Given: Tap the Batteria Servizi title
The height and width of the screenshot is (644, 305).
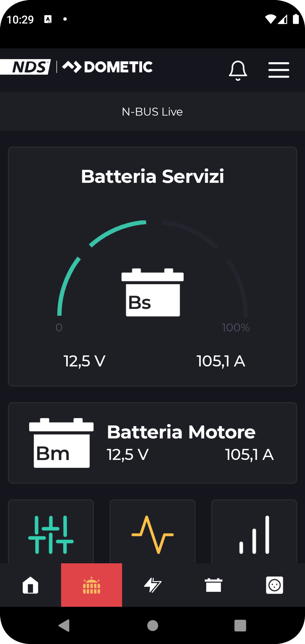Looking at the screenshot, I should click(x=153, y=176).
